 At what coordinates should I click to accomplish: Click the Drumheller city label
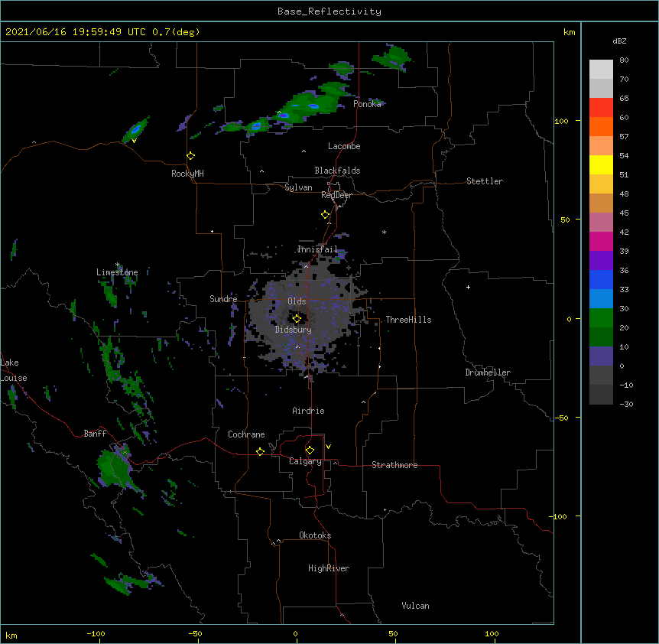(488, 372)
